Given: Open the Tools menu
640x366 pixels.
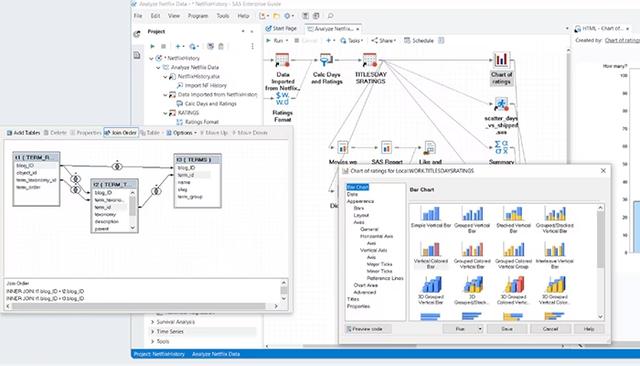Looking at the screenshot, I should (223, 16).
